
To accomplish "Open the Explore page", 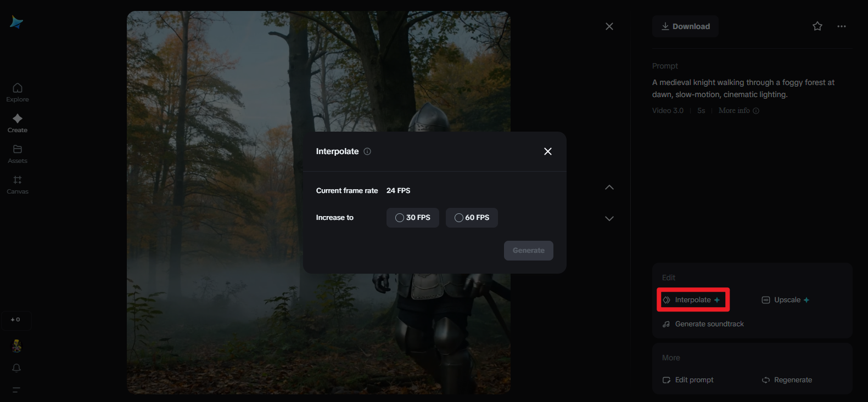I will click(18, 92).
